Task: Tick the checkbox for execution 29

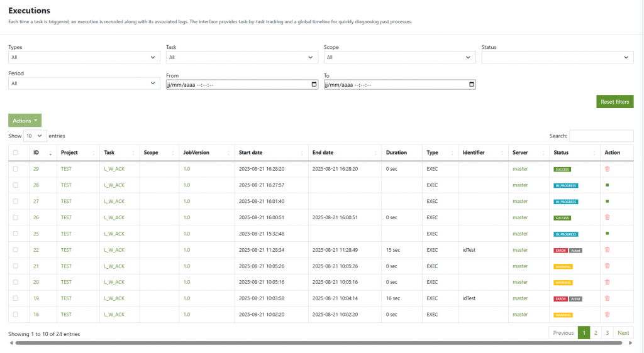Action: pos(16,169)
